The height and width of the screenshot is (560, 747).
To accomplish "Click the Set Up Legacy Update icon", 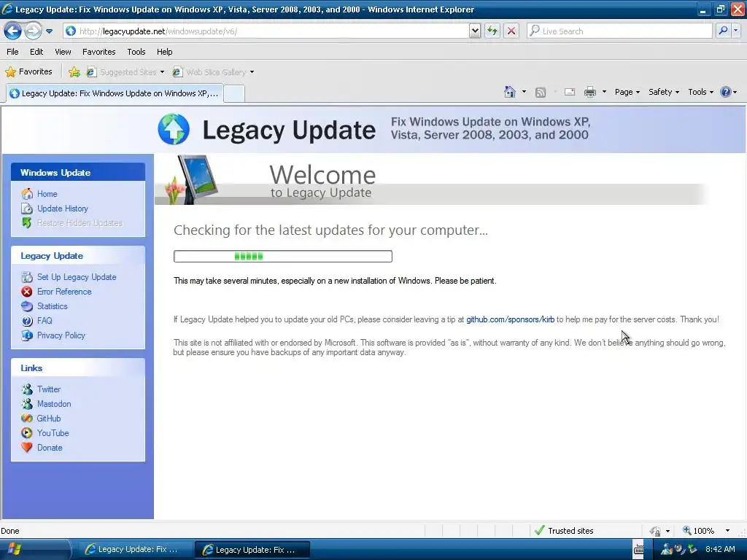I will 27,277.
